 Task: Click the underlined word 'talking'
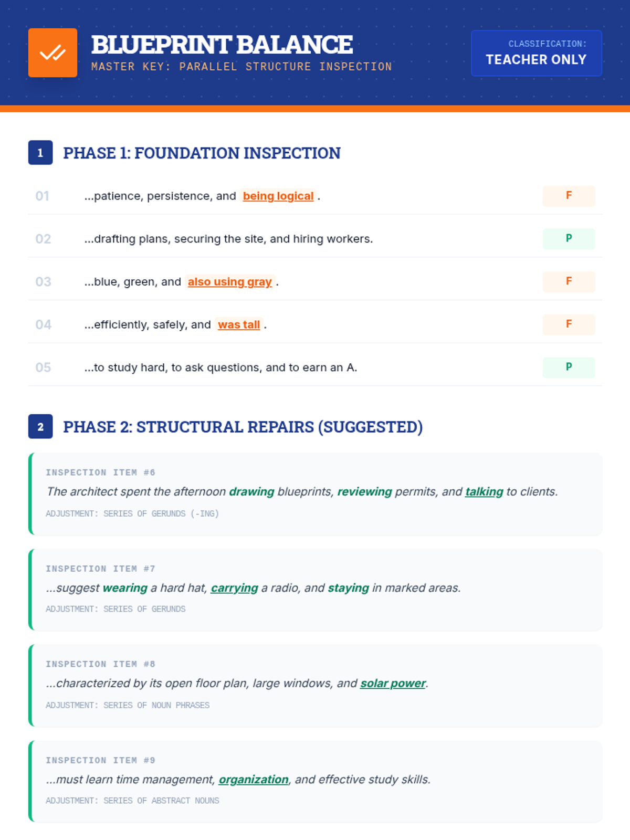tap(484, 492)
